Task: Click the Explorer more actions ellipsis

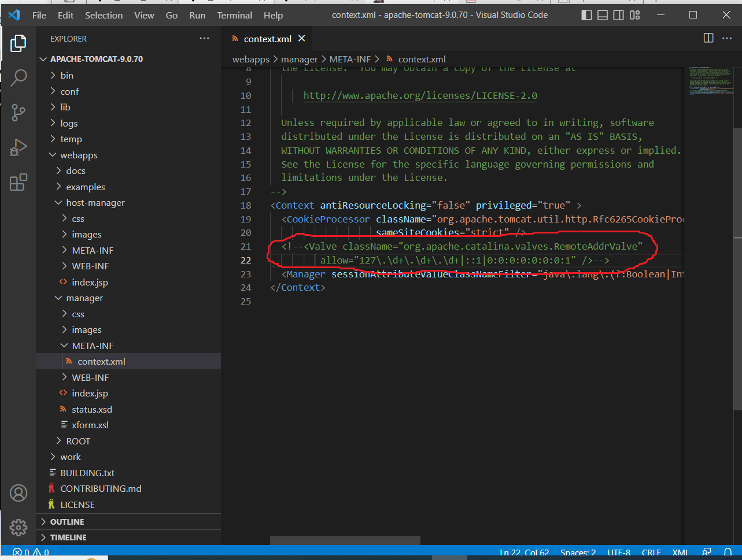Action: coord(204,38)
